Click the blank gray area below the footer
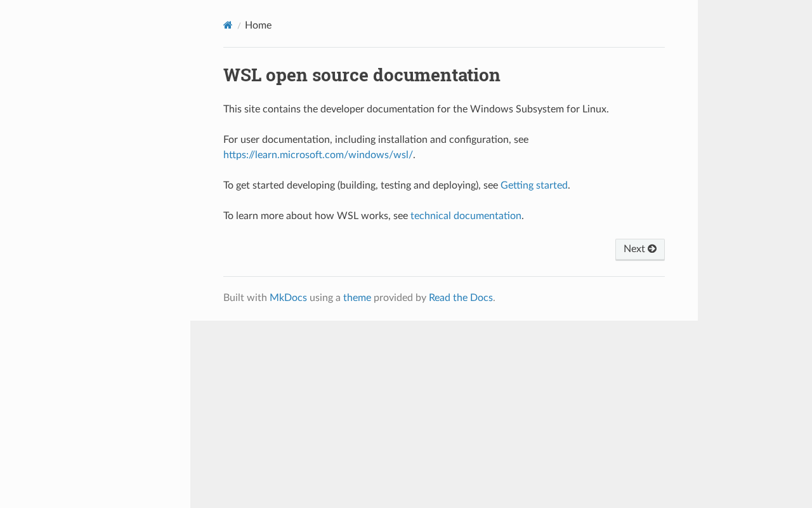The width and height of the screenshot is (812, 508). coord(444,413)
